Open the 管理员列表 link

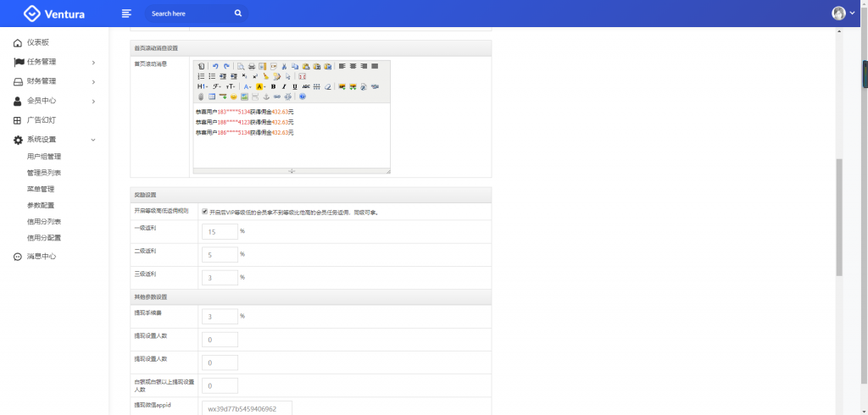point(44,173)
